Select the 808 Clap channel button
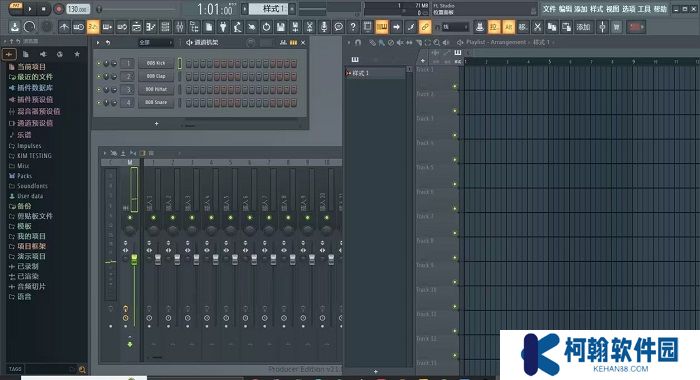The height and width of the screenshot is (380, 700). [156, 76]
